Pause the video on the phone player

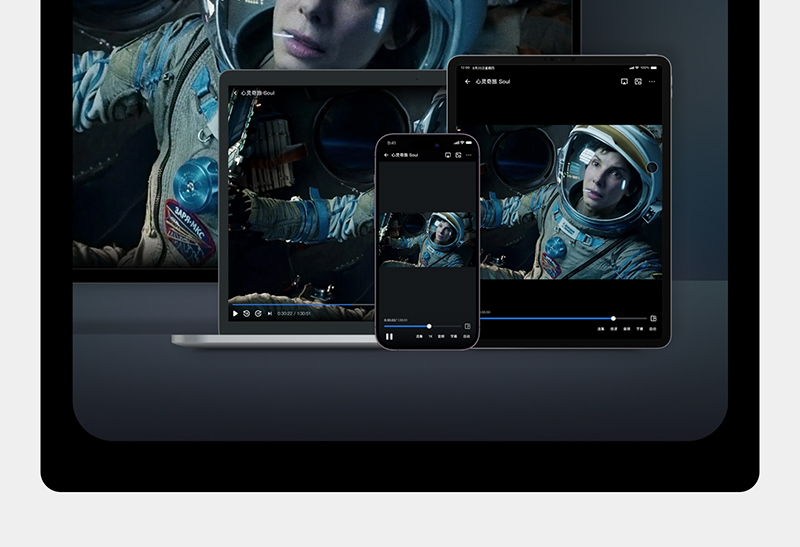point(389,336)
